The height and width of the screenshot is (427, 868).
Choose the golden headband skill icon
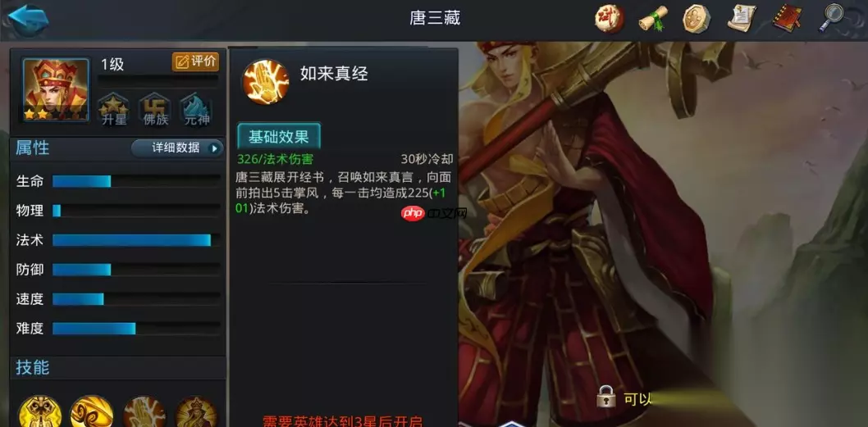(x=91, y=412)
